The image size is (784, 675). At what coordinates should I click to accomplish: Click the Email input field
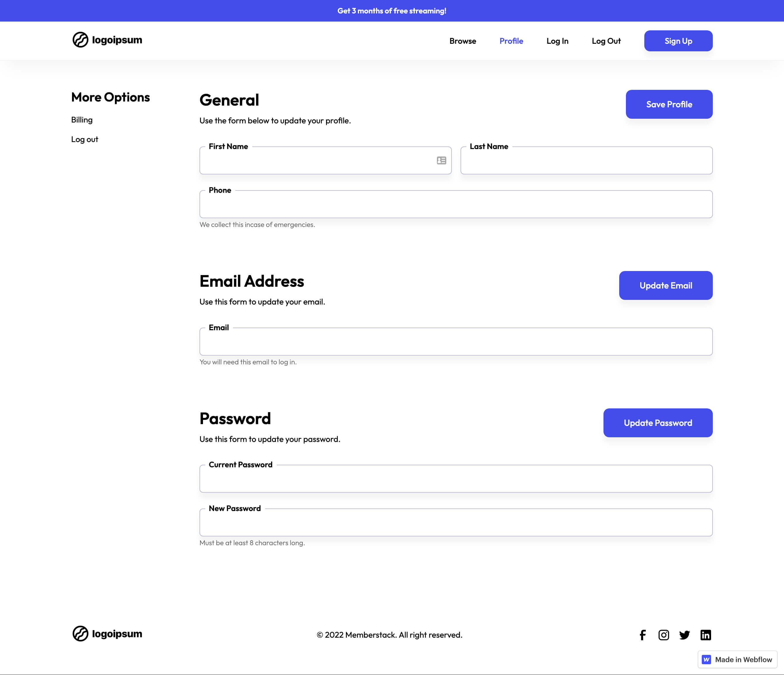click(456, 341)
